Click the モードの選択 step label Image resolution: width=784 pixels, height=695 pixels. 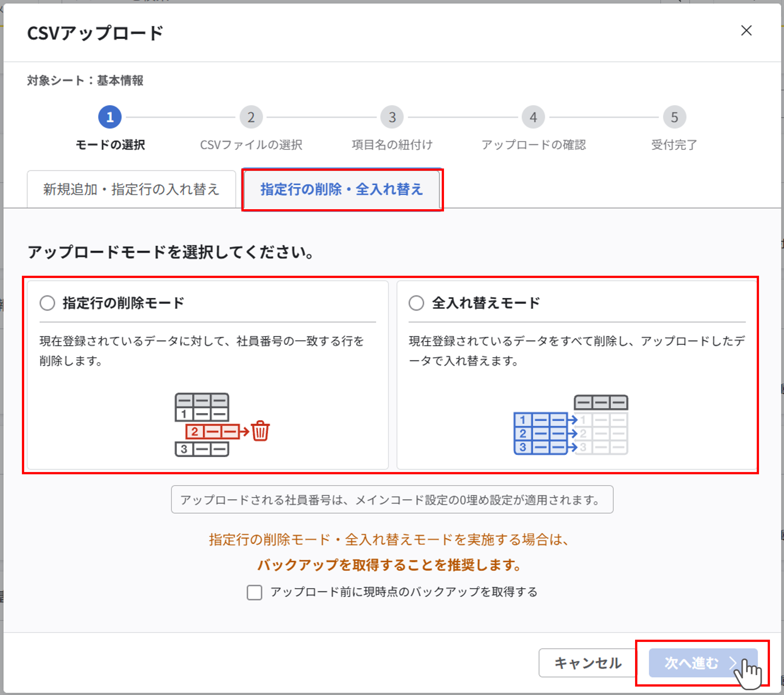[x=110, y=145]
